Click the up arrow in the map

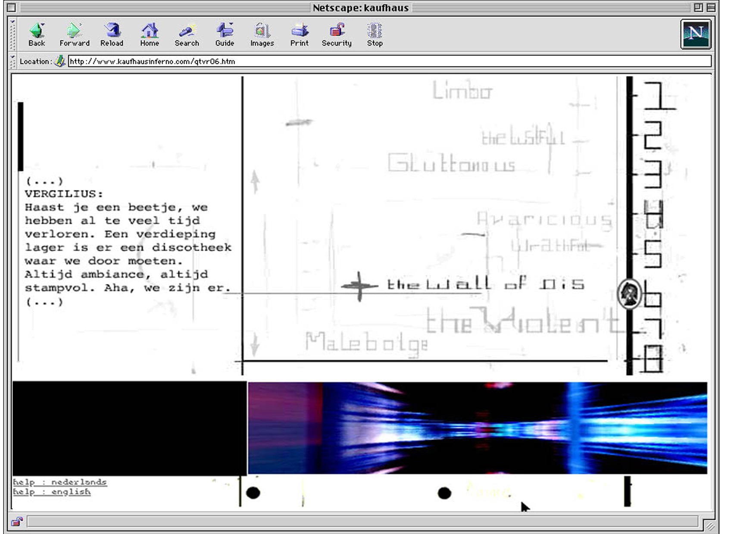tap(255, 181)
